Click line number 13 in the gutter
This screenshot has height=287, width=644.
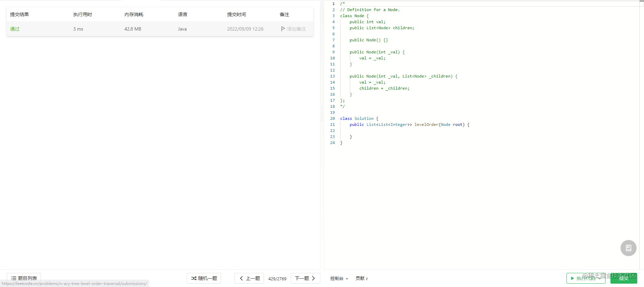coord(332,76)
